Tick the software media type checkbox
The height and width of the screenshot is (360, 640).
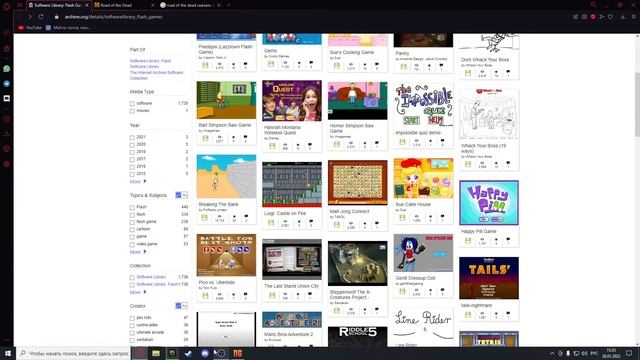pyautogui.click(x=132, y=104)
